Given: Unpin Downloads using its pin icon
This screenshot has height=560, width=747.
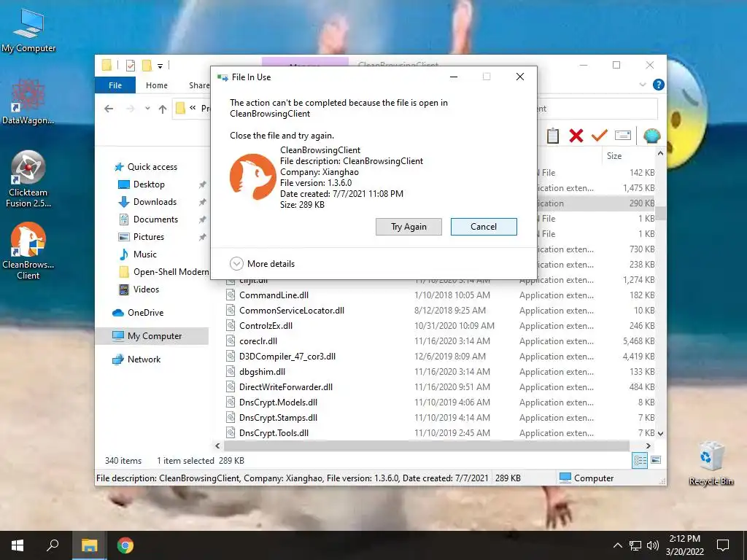Looking at the screenshot, I should click(203, 202).
